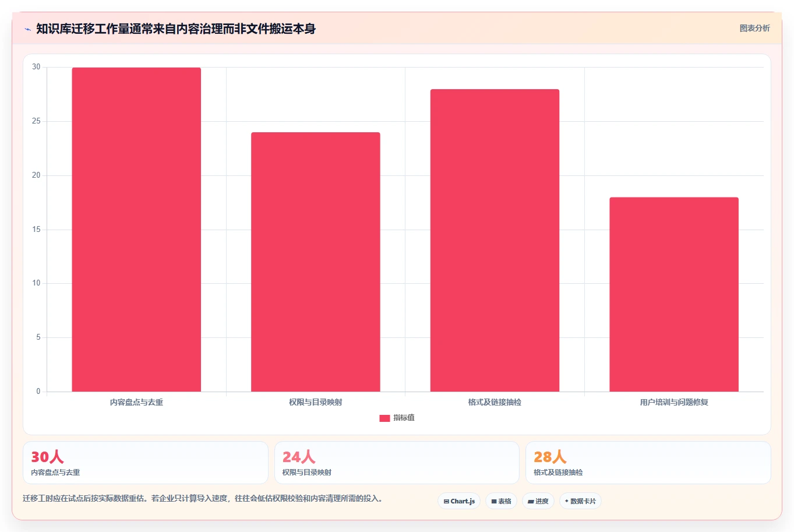Open the 28人 格式及链接抽检 card
The width and height of the screenshot is (794, 532).
648,463
